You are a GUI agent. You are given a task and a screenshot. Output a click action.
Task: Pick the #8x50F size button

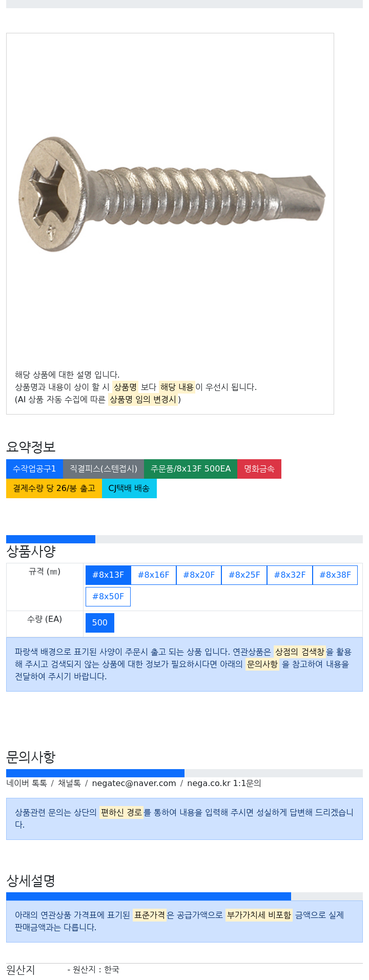[108, 597]
